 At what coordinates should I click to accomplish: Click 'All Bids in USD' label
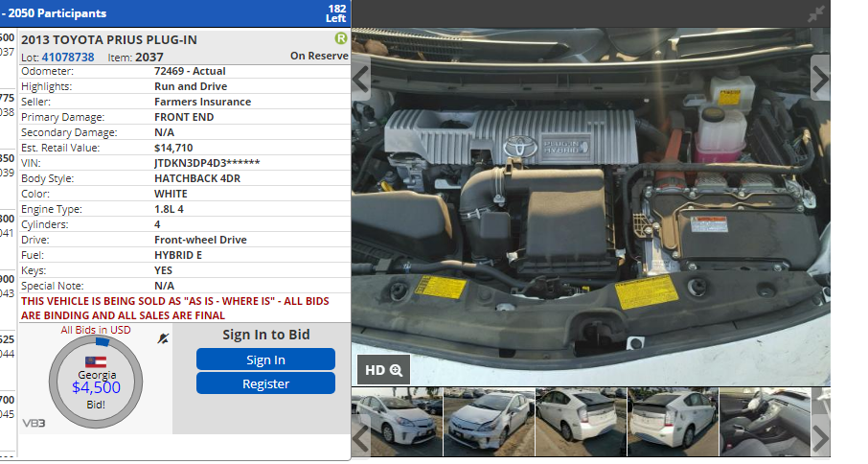pos(96,330)
